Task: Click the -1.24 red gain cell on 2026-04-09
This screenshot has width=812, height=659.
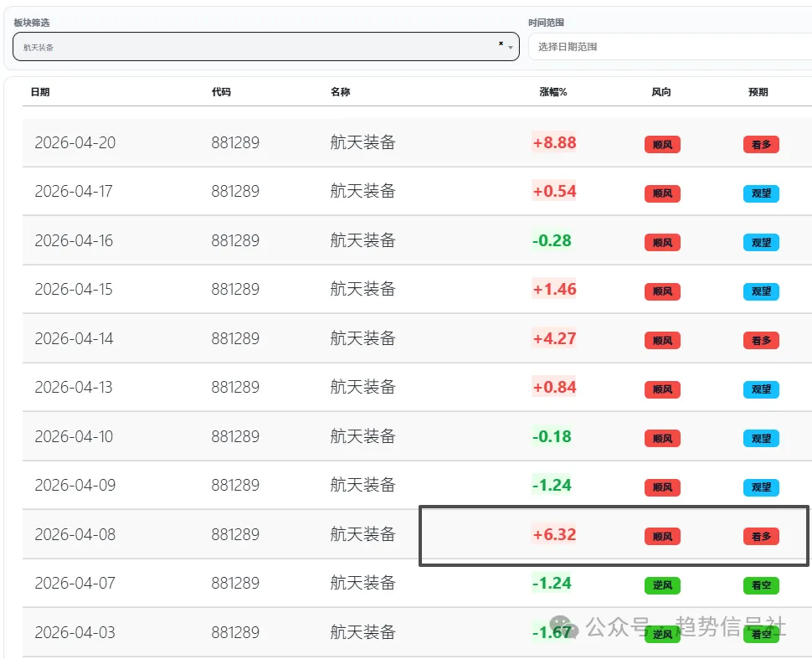Action: (x=552, y=485)
